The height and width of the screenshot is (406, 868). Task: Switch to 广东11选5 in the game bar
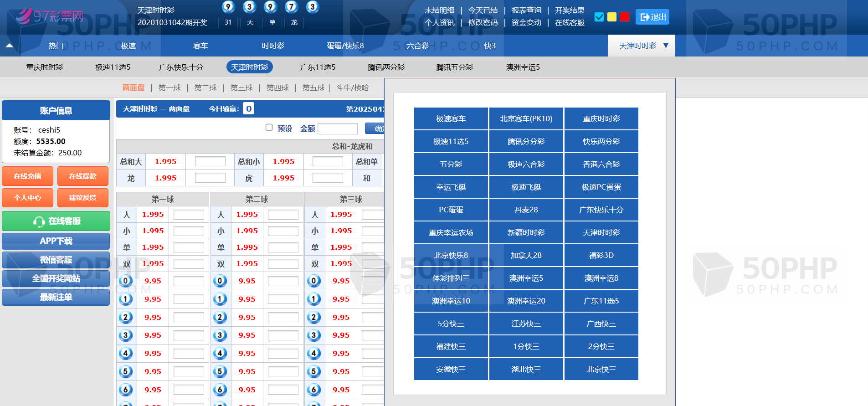pyautogui.click(x=318, y=67)
